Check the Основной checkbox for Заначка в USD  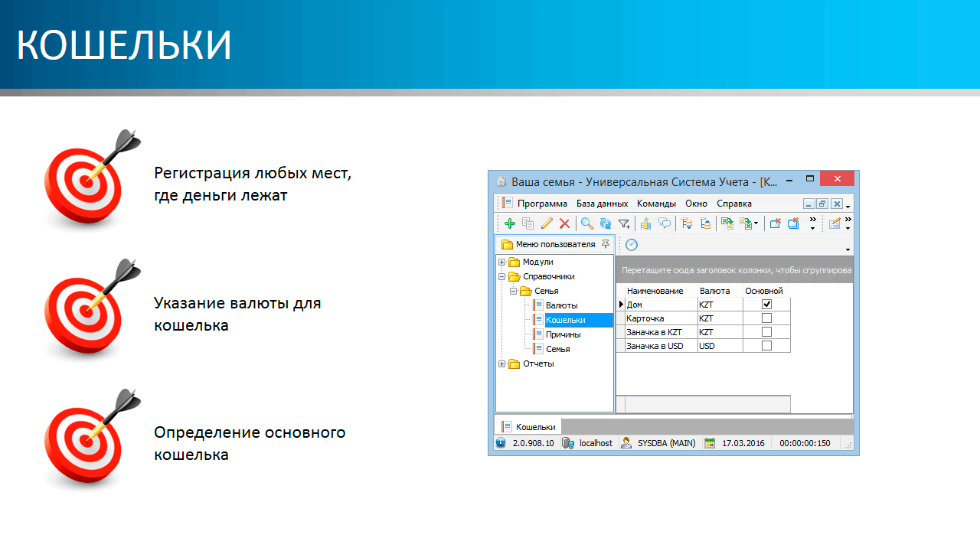[766, 346]
